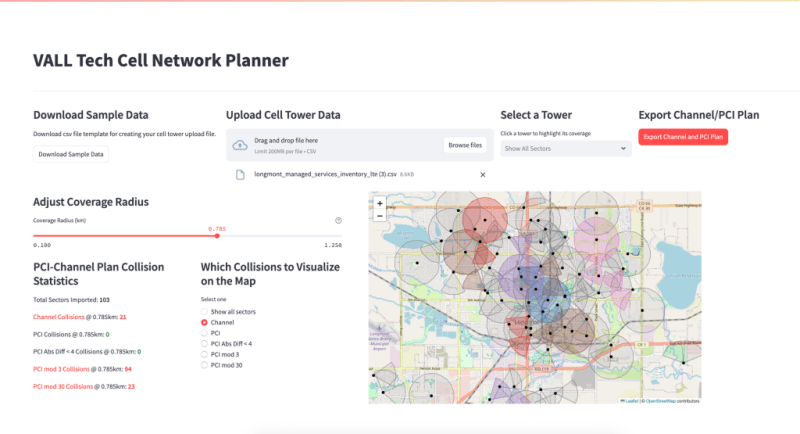800x434 pixels.
Task: Click the cloud upload icon
Action: click(240, 145)
